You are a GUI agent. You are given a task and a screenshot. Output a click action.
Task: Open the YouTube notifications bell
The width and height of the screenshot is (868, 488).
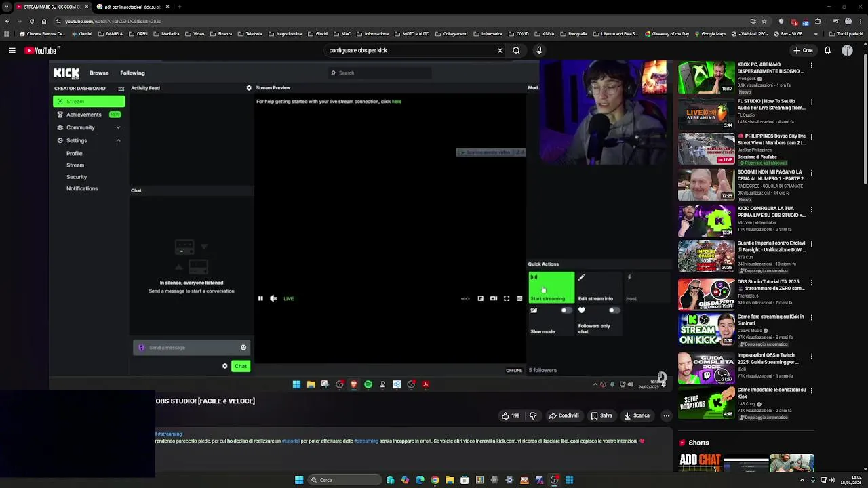(827, 50)
